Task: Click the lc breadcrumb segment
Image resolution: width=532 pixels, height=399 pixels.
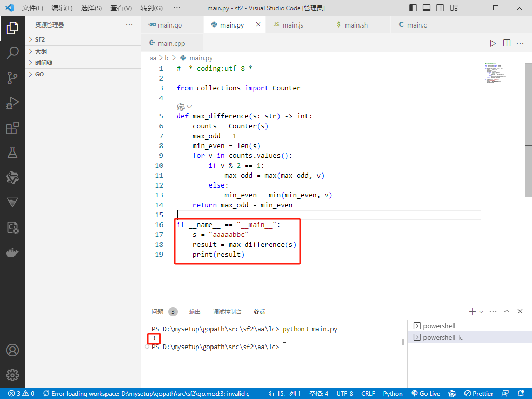Action: click(x=167, y=58)
